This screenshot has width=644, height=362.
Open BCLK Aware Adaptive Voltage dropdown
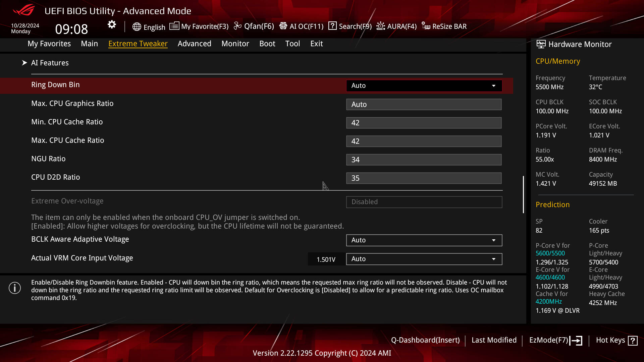pos(424,240)
